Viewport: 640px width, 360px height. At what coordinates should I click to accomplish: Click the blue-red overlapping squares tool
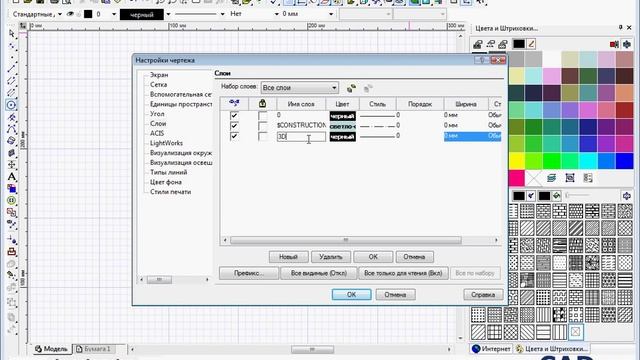[x=11, y=189]
